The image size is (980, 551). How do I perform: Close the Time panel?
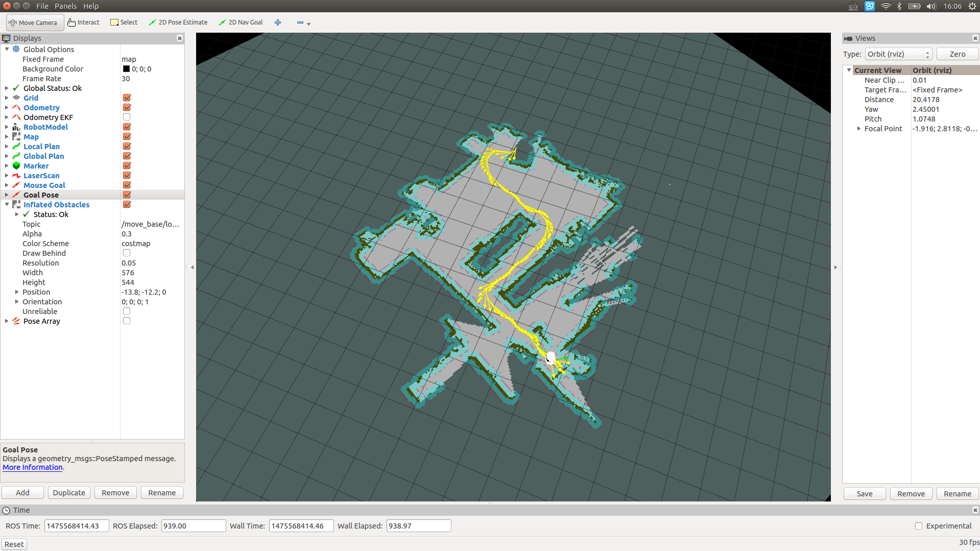975,510
